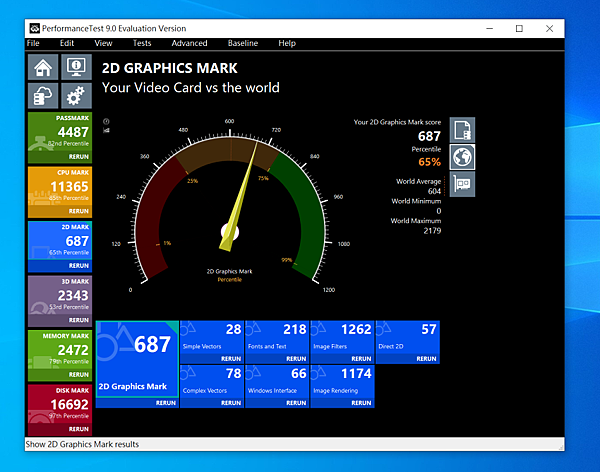The width and height of the screenshot is (600, 472).
Task: Rerun the Image Filters test
Action: [361, 359]
